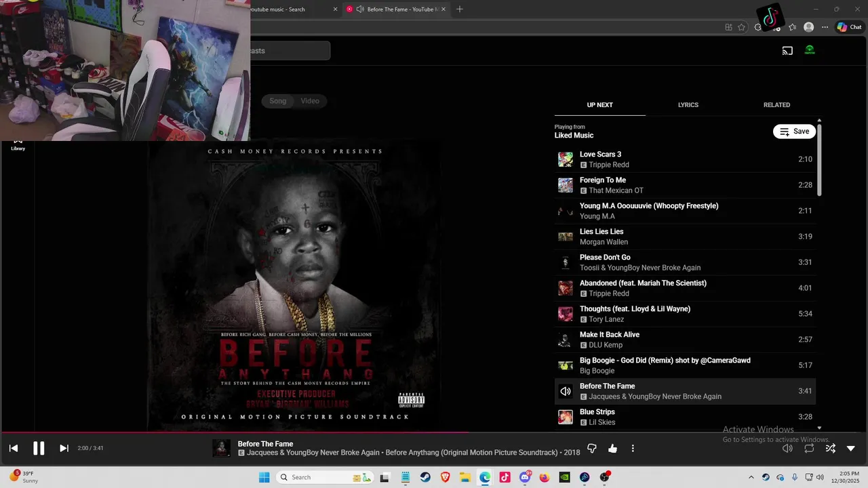Switch to the Song view
The width and height of the screenshot is (868, 488).
(278, 101)
